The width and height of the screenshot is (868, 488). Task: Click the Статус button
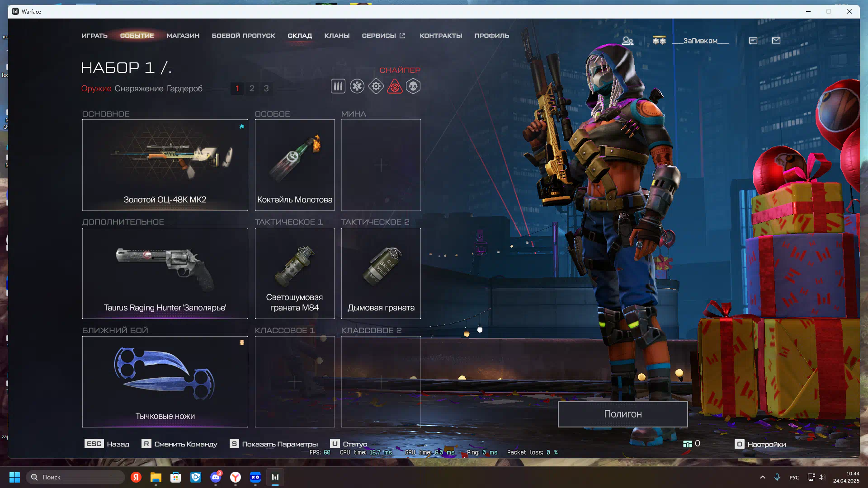349,444
